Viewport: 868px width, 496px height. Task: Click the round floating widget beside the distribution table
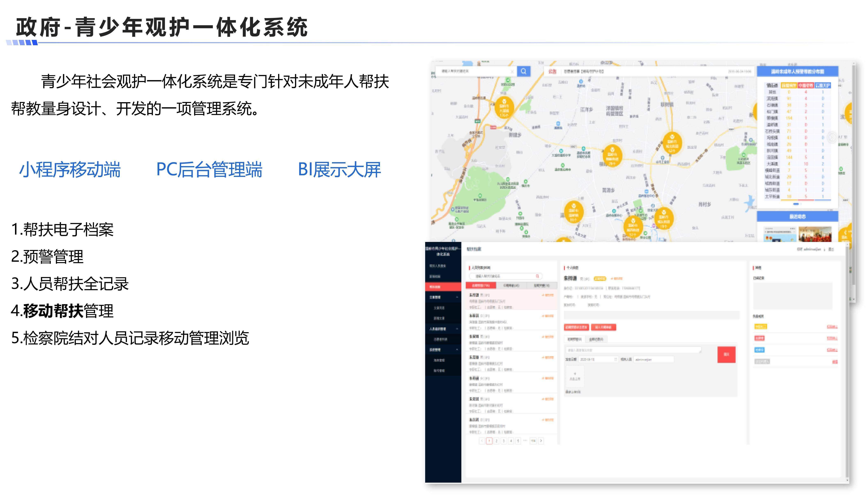click(x=832, y=137)
